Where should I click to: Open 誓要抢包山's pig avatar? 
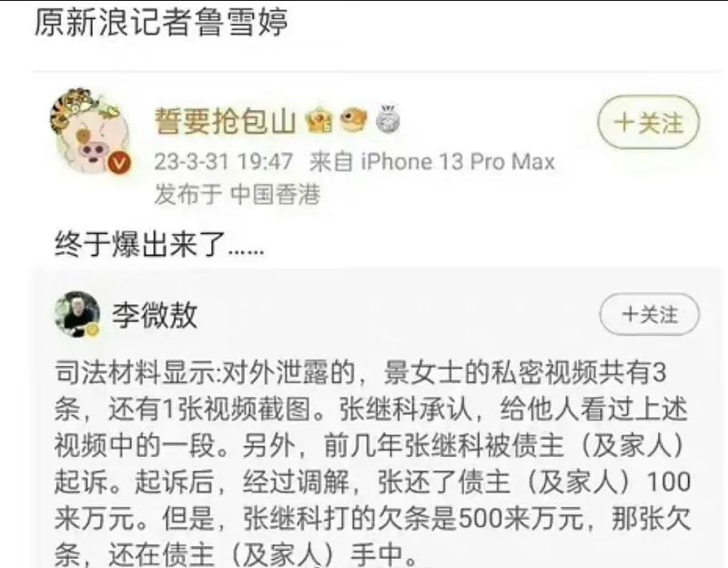[x=90, y=132]
